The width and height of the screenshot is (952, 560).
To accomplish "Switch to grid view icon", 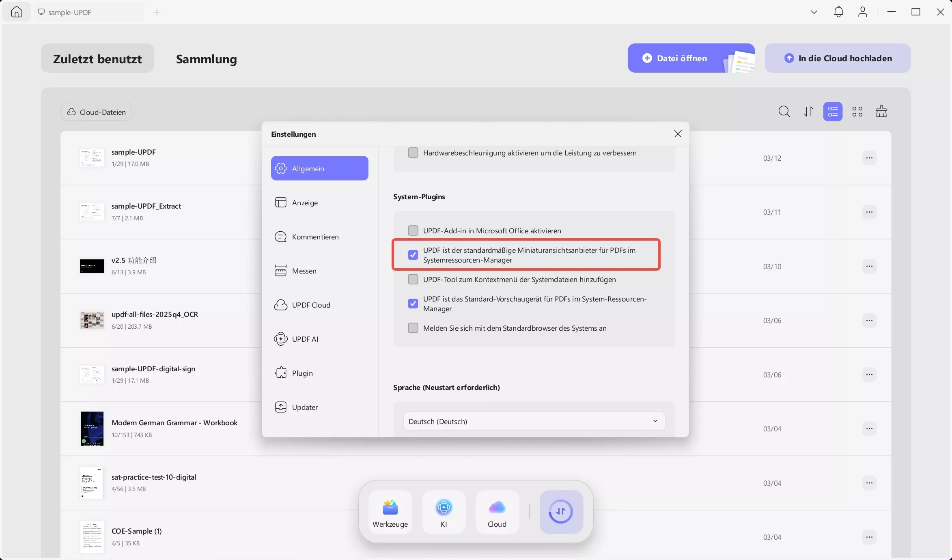I will point(857,112).
